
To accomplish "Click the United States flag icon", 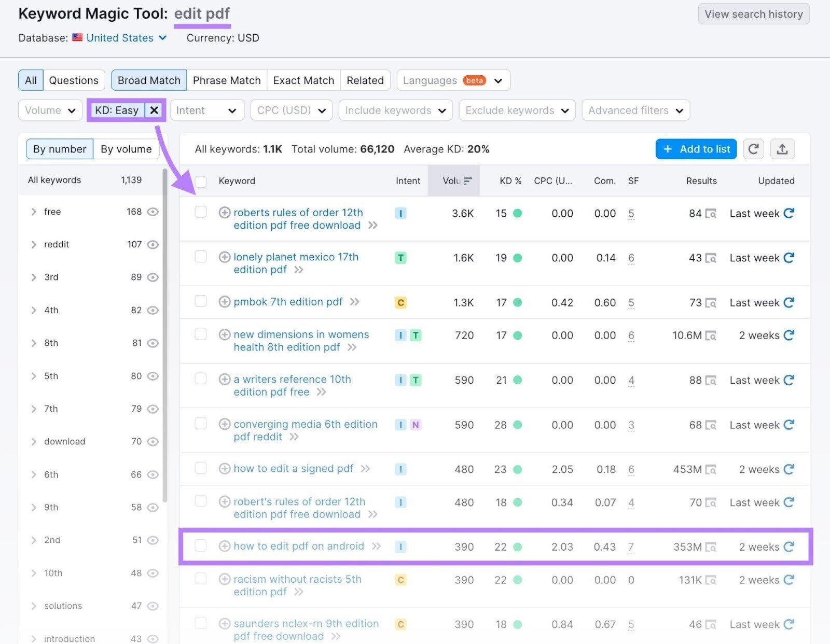I will (x=77, y=37).
